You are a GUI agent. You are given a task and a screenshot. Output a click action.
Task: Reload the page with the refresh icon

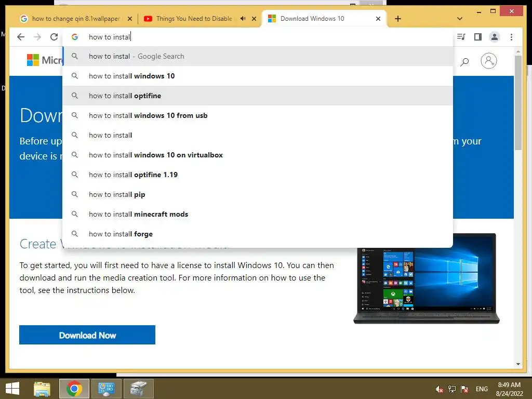54,37
